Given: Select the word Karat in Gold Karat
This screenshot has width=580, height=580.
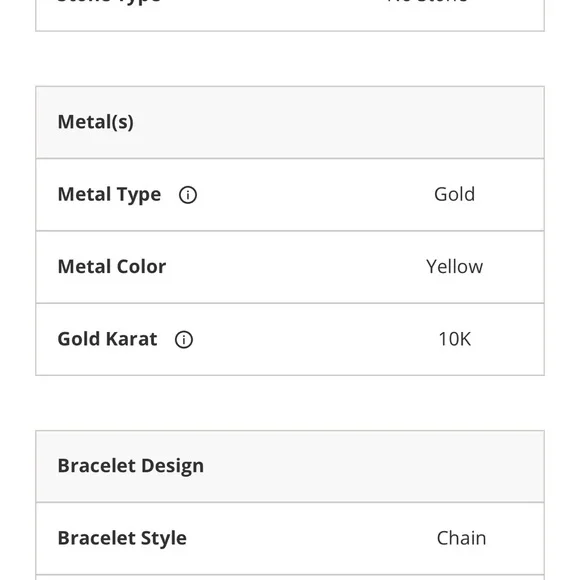Looking at the screenshot, I should (132, 339).
